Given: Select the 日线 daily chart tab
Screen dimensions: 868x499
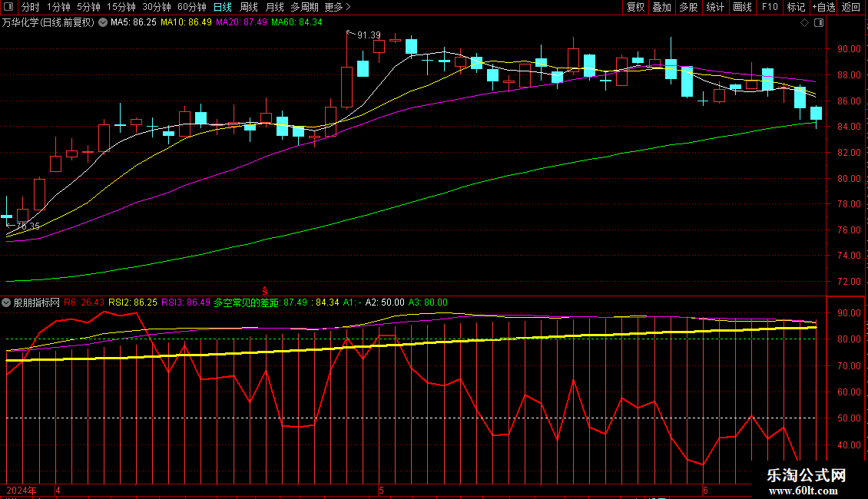Looking at the screenshot, I should [x=223, y=7].
